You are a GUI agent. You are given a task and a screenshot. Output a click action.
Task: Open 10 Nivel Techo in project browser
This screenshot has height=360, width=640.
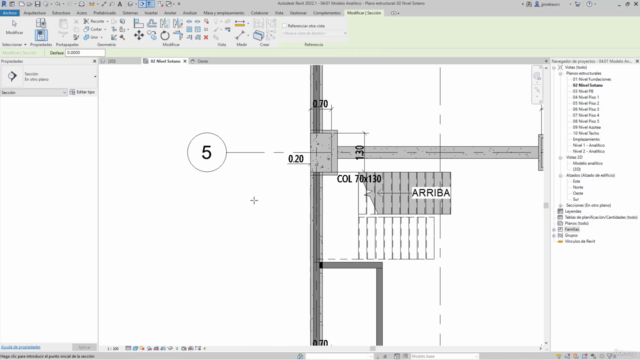[585, 133]
